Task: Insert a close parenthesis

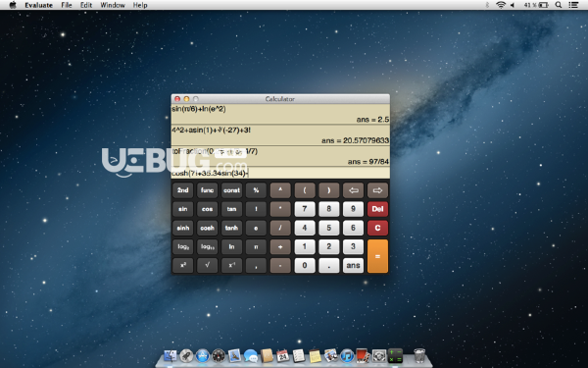Action: [329, 190]
